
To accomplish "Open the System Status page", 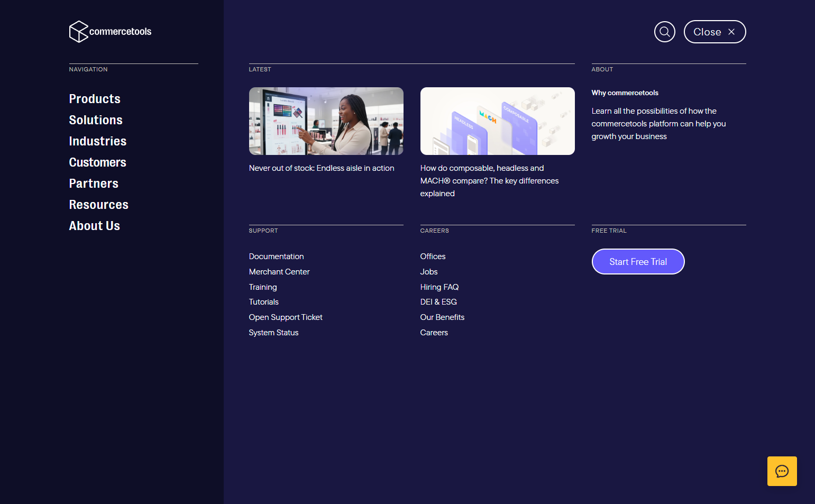I will [273, 332].
